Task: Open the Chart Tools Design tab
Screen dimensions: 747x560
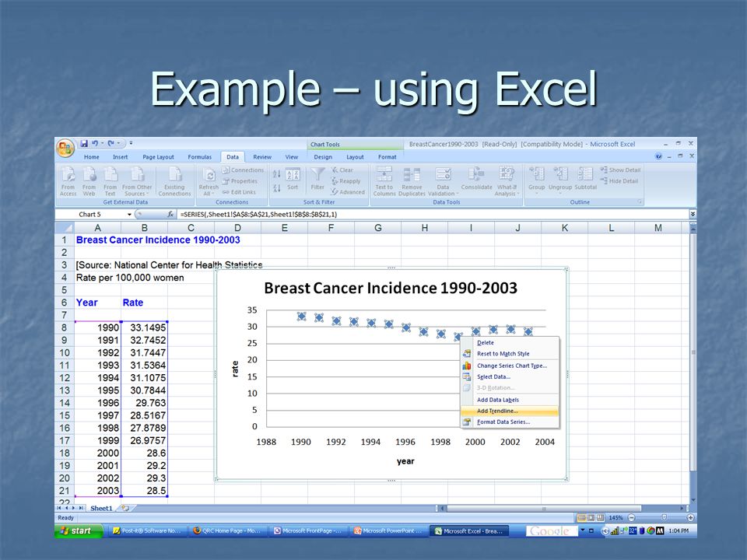Action: (323, 157)
